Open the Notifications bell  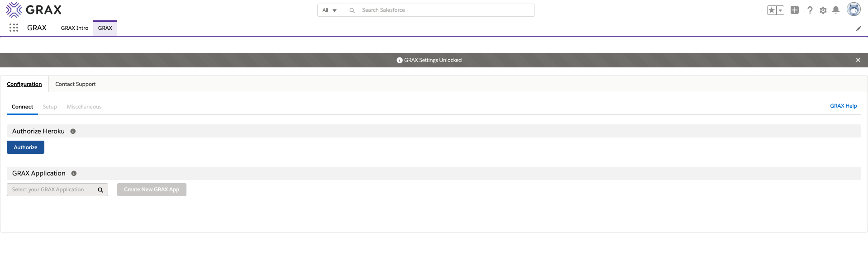pos(836,10)
